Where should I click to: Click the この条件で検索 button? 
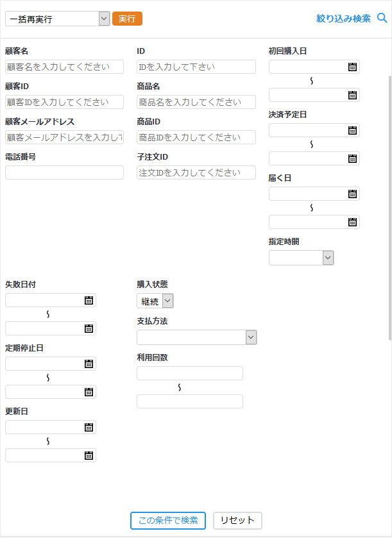pos(168,520)
